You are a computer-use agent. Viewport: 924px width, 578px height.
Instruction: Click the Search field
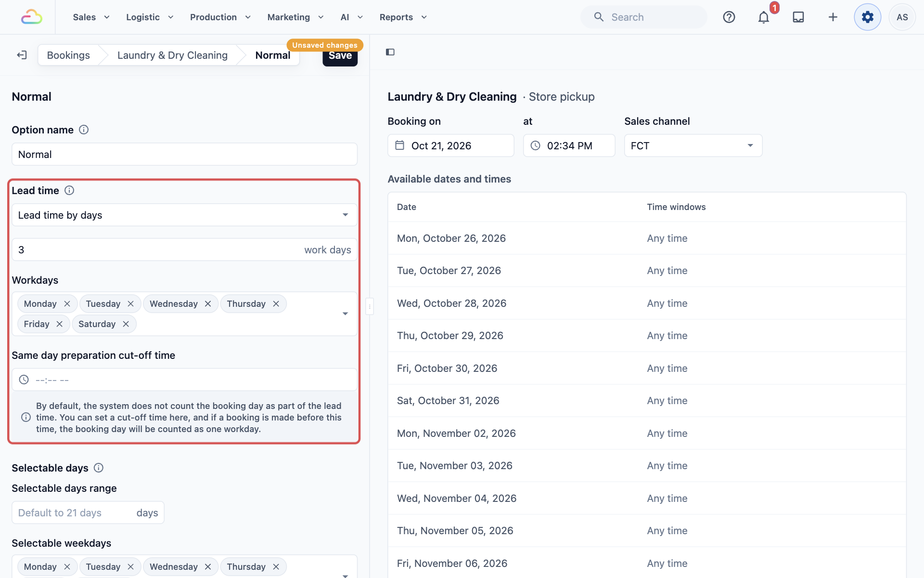(644, 17)
